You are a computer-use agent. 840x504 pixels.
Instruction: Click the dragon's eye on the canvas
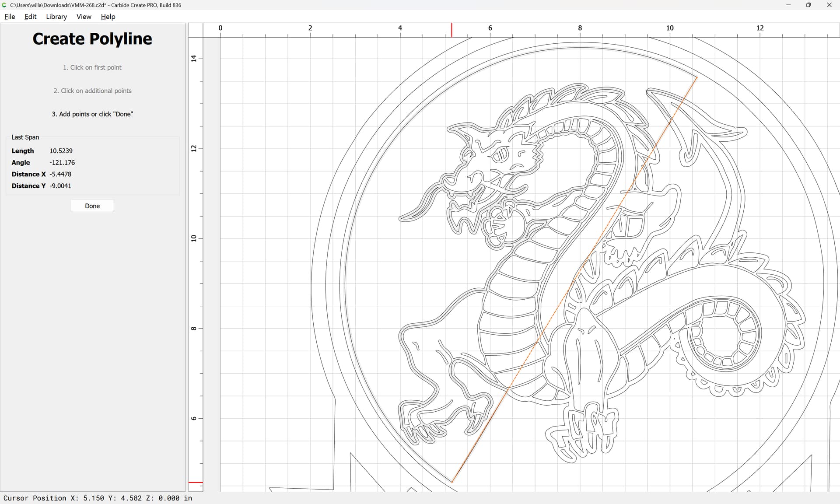[501, 154]
